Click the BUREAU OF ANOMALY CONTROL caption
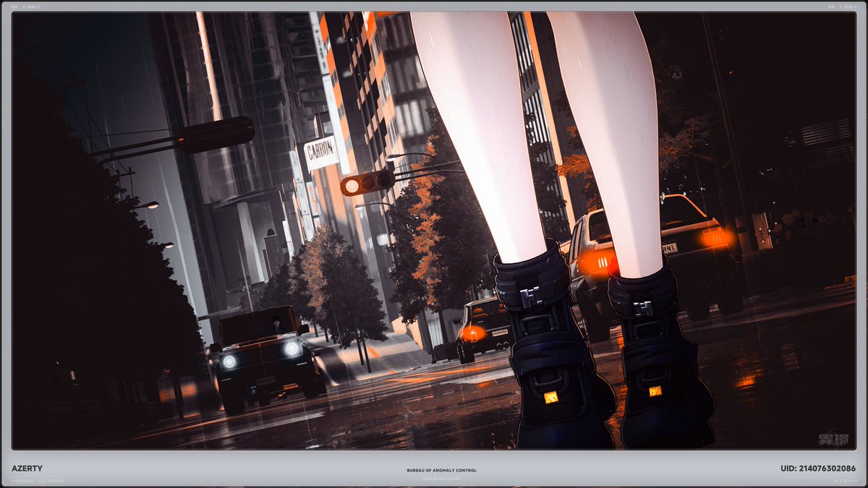 (x=441, y=471)
